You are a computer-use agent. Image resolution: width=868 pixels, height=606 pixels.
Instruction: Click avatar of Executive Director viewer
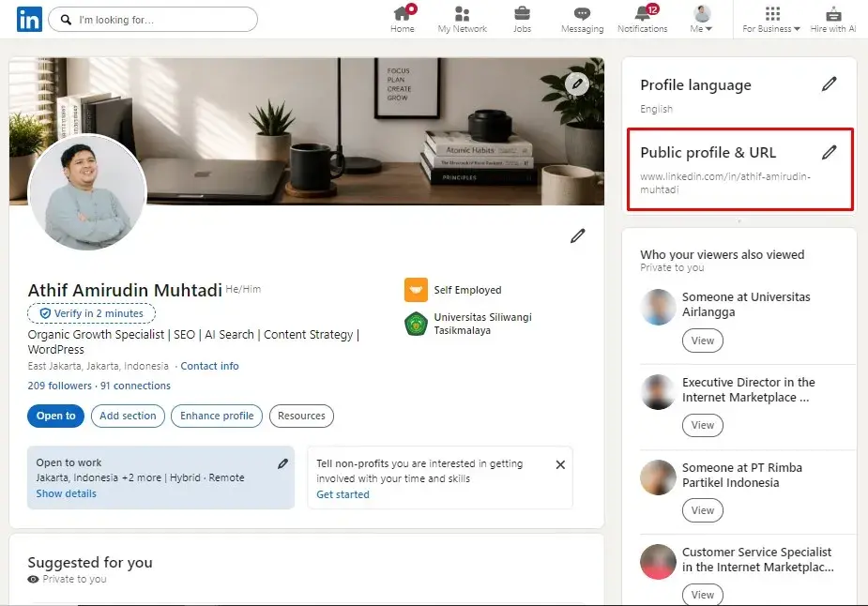tap(658, 392)
